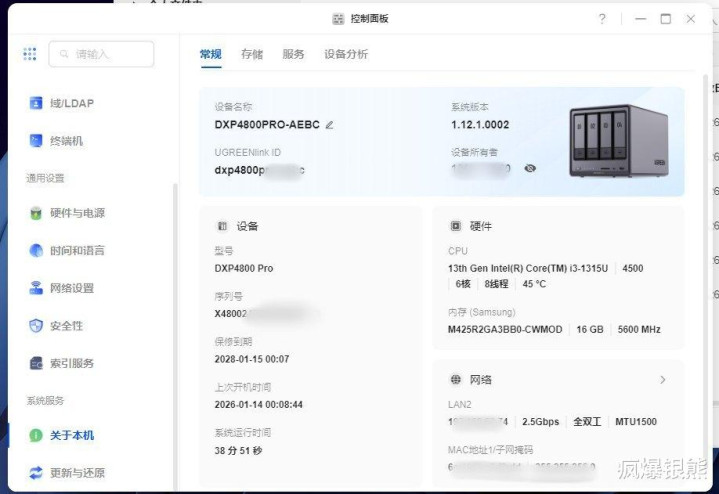Select 关于本机 info icon
This screenshot has height=494, width=719.
(36, 435)
